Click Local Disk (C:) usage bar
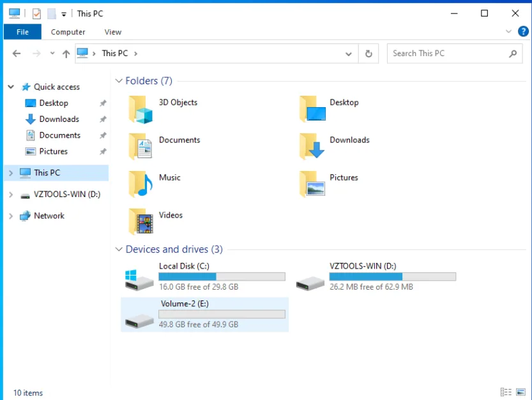The image size is (532, 400). (222, 277)
